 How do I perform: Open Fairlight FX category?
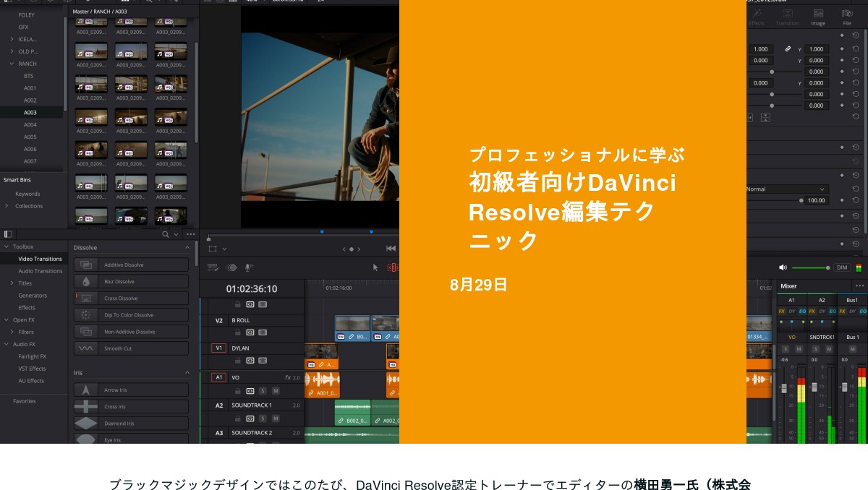(32, 356)
